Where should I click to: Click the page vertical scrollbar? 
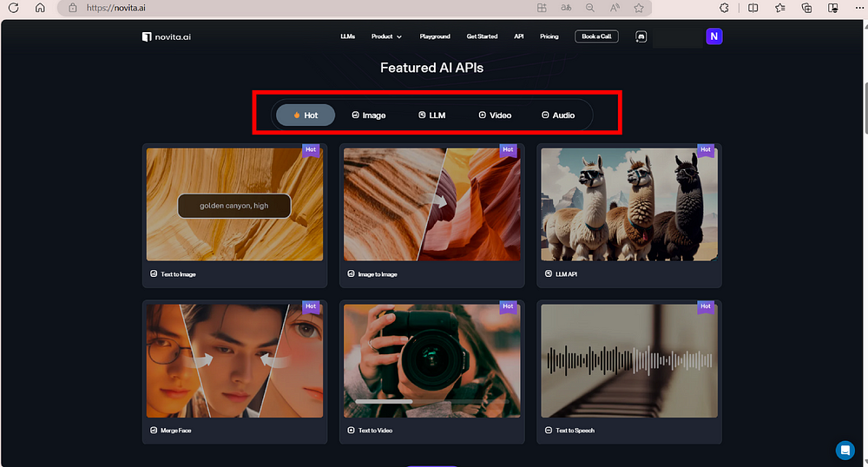(x=865, y=108)
